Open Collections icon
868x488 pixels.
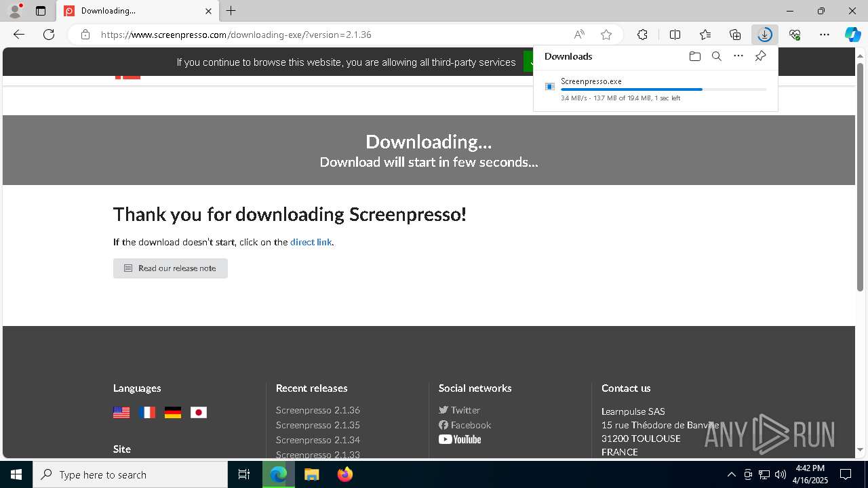[x=735, y=35]
